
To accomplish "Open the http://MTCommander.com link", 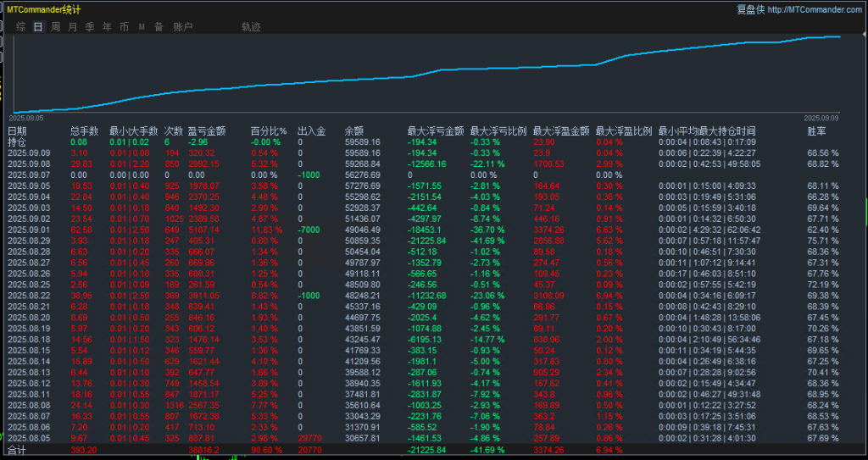I will pyautogui.click(x=815, y=9).
